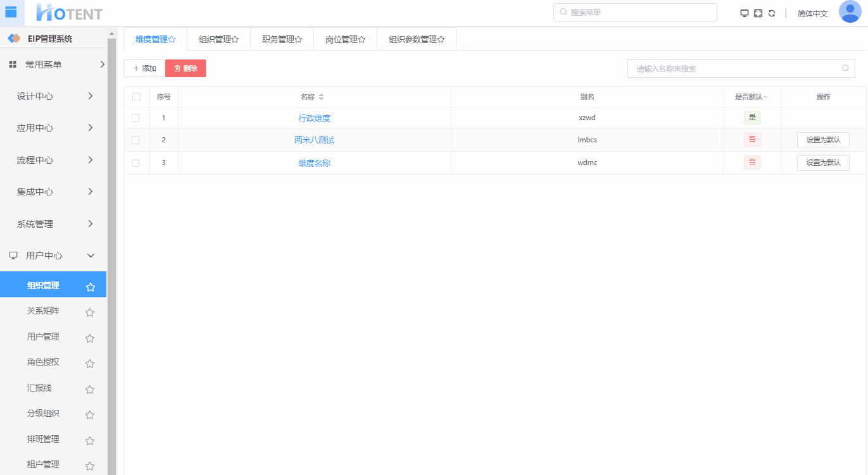Click the sidebar collapse menu icon
868x475 pixels.
coord(11,12)
